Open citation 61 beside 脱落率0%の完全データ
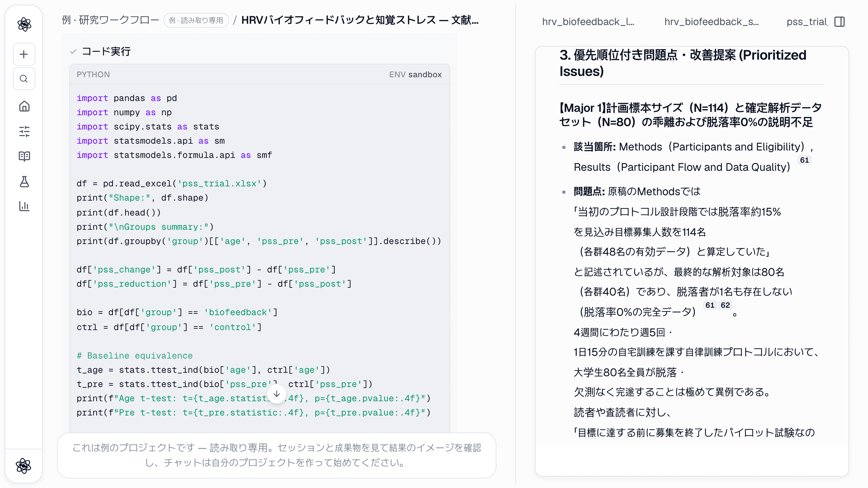 (710, 305)
